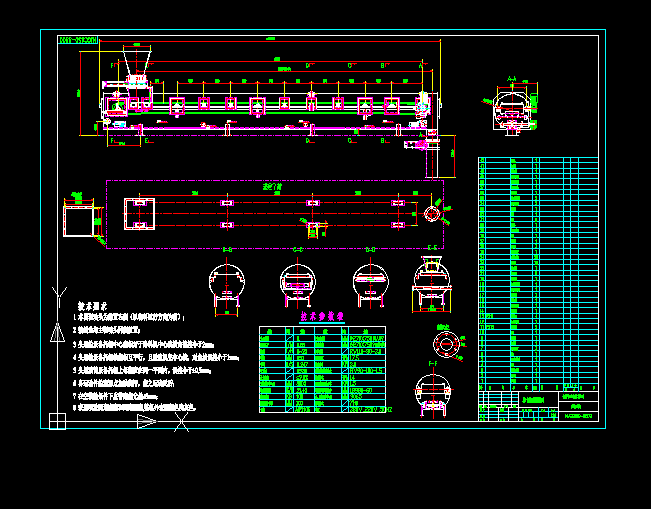Click the UCS X-axis arrowhead
This screenshot has width=651, height=509.
tap(147, 421)
